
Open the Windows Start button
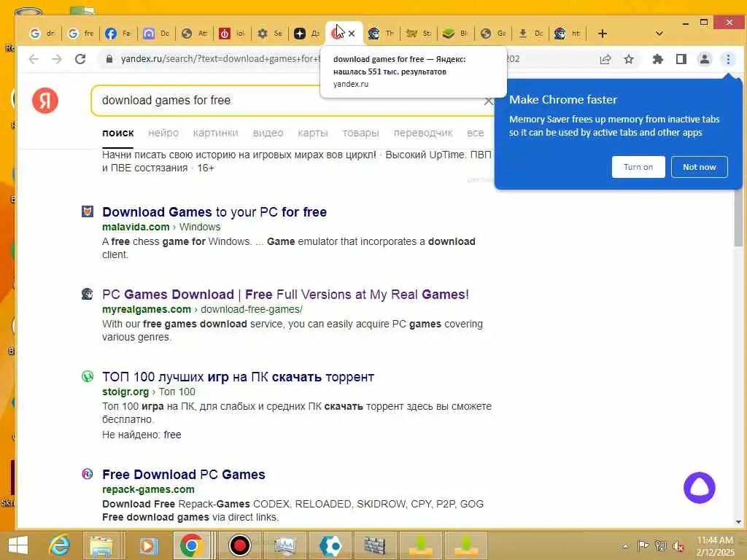coord(18,545)
